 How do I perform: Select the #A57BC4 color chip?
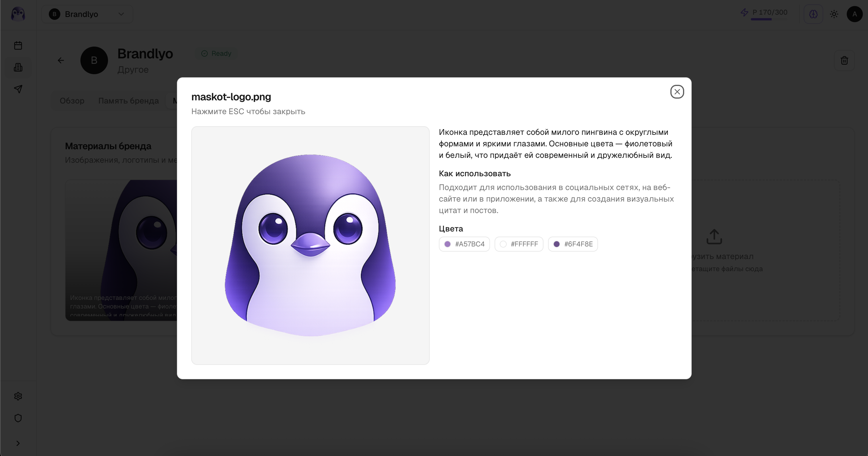(464, 244)
